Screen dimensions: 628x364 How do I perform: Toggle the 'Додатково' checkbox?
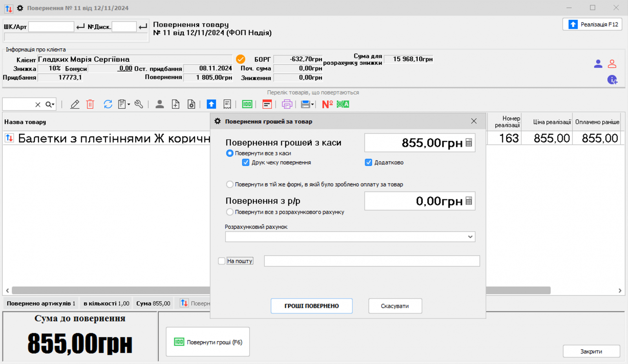tap(369, 162)
